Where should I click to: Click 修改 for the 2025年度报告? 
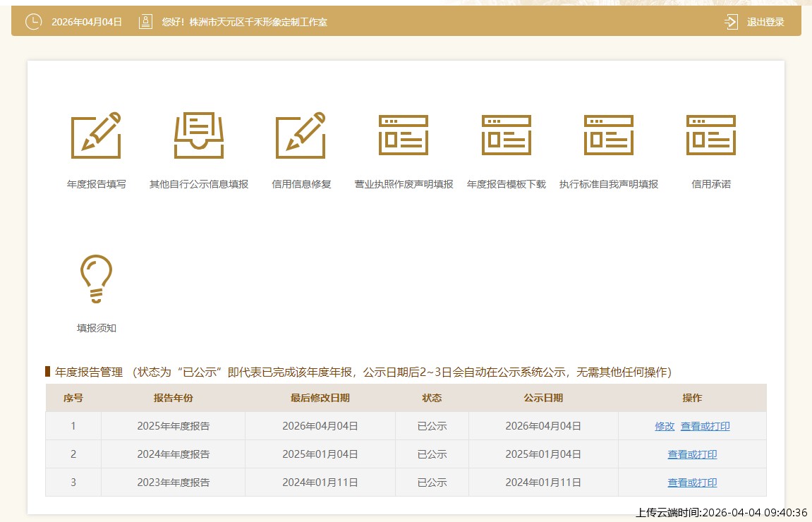tap(665, 426)
